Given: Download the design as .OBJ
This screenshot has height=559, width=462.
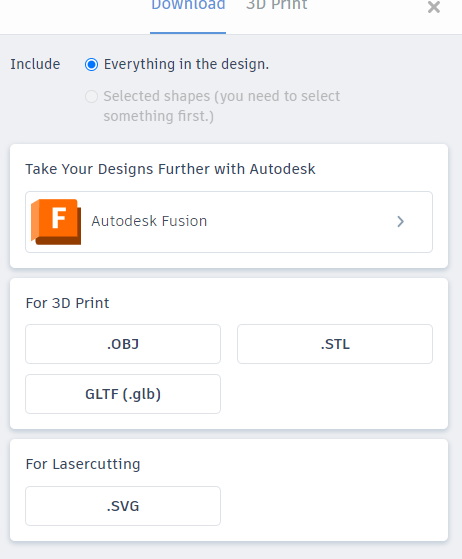Looking at the screenshot, I should click(x=123, y=344).
